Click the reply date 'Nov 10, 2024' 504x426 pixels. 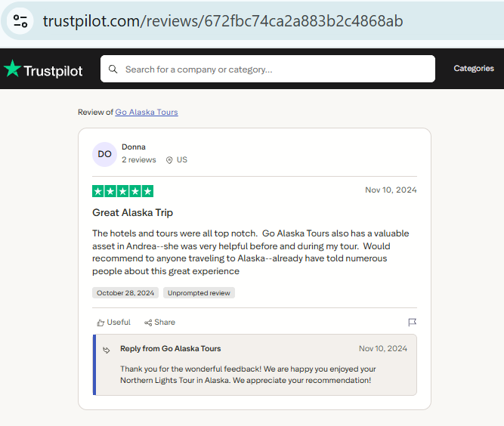[x=383, y=348]
